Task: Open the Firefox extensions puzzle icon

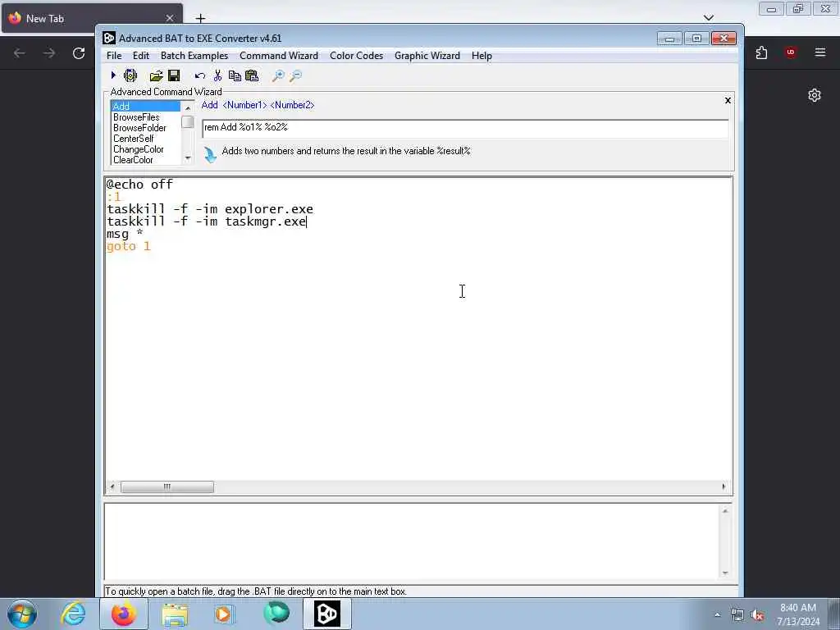Action: pos(761,52)
